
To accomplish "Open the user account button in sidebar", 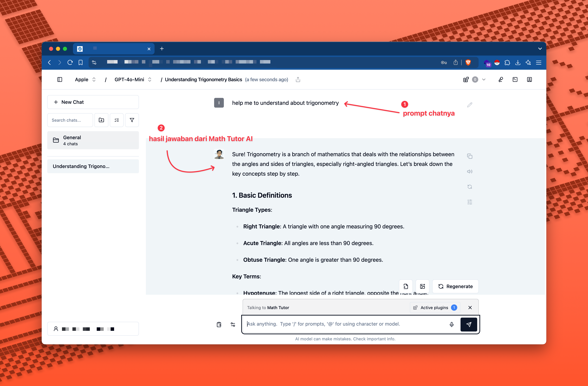I will 93,329.
